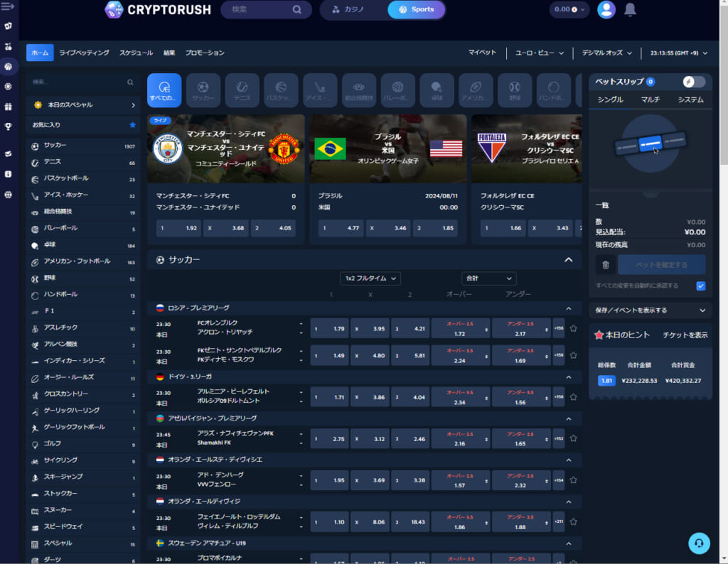Image resolution: width=728 pixels, height=564 pixels.
Task: Select the Basketball category icon in the carousel
Action: click(281, 90)
